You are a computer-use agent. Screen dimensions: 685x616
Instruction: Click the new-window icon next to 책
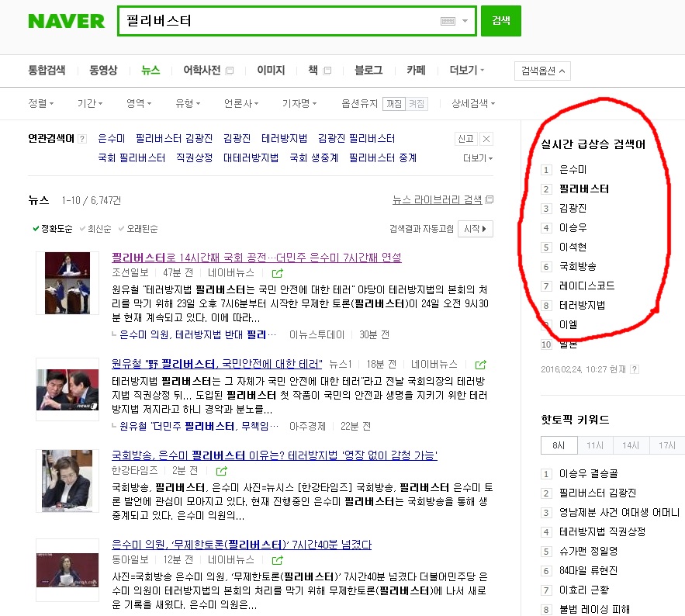click(327, 71)
